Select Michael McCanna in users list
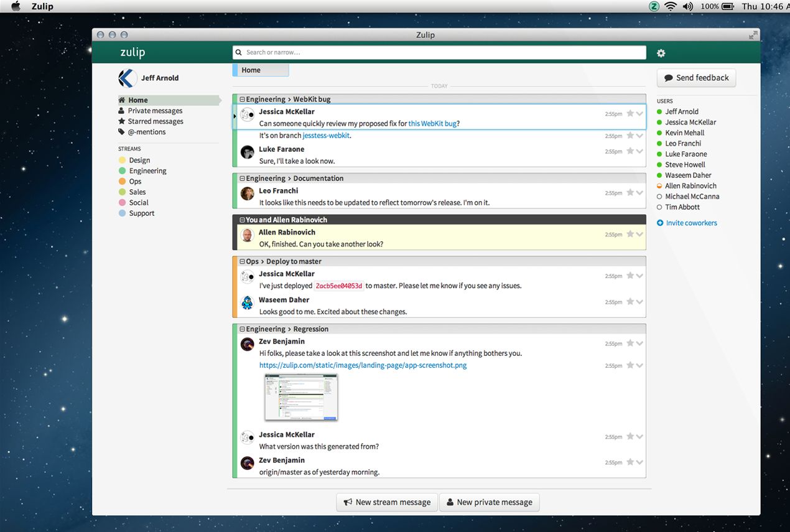The height and width of the screenshot is (532, 790). (692, 196)
